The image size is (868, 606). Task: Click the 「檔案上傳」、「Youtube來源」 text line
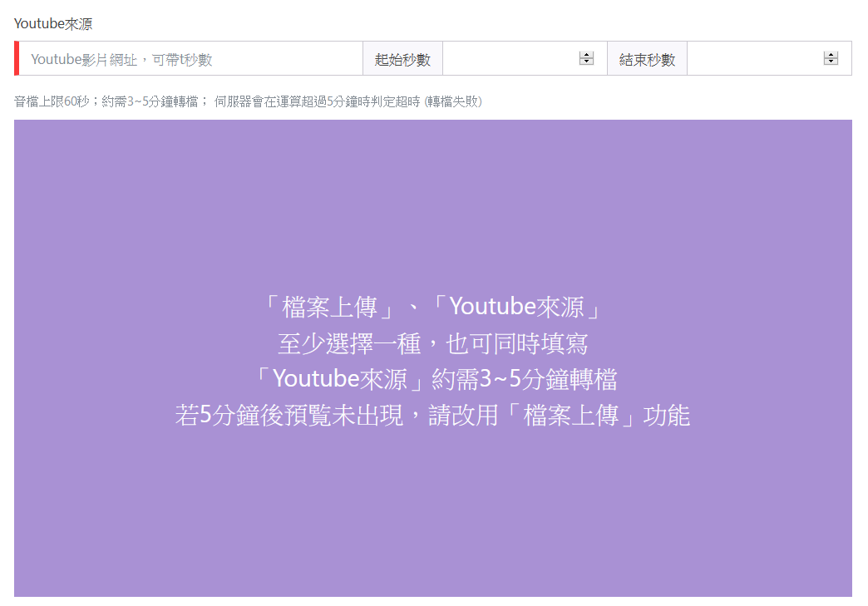pos(432,307)
